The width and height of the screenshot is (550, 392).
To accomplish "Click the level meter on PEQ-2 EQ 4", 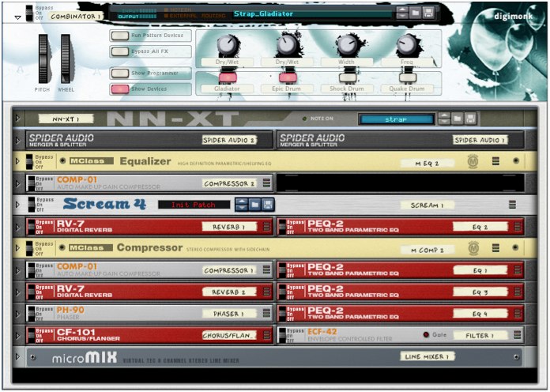I will [x=518, y=314].
